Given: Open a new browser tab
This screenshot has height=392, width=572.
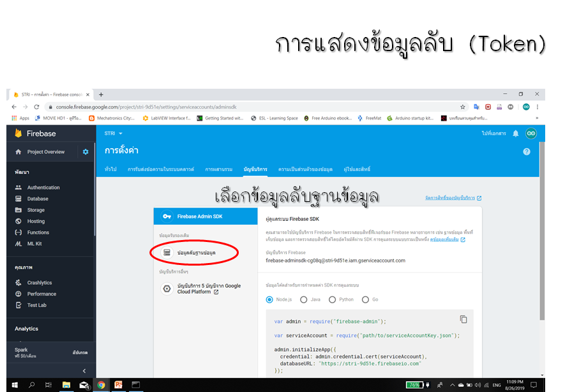Looking at the screenshot, I should pyautogui.click(x=101, y=94).
